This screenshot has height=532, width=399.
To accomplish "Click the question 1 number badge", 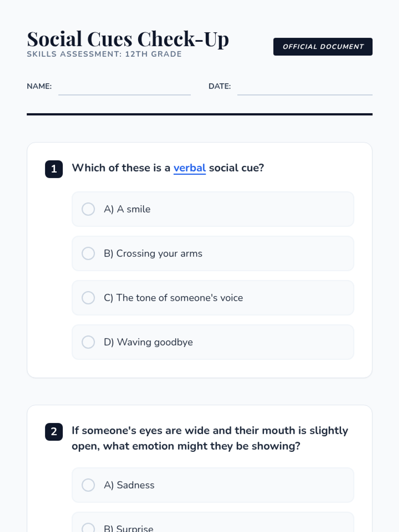I will [54, 169].
